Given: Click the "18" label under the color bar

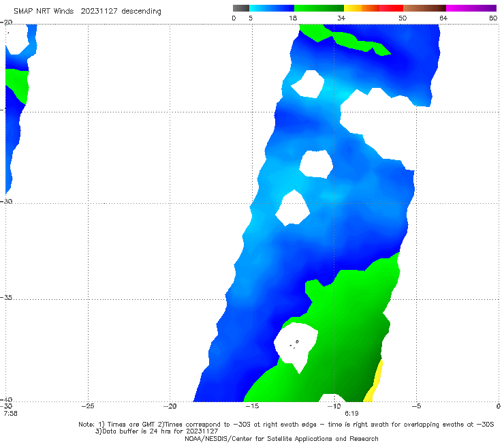Looking at the screenshot, I should [x=293, y=18].
